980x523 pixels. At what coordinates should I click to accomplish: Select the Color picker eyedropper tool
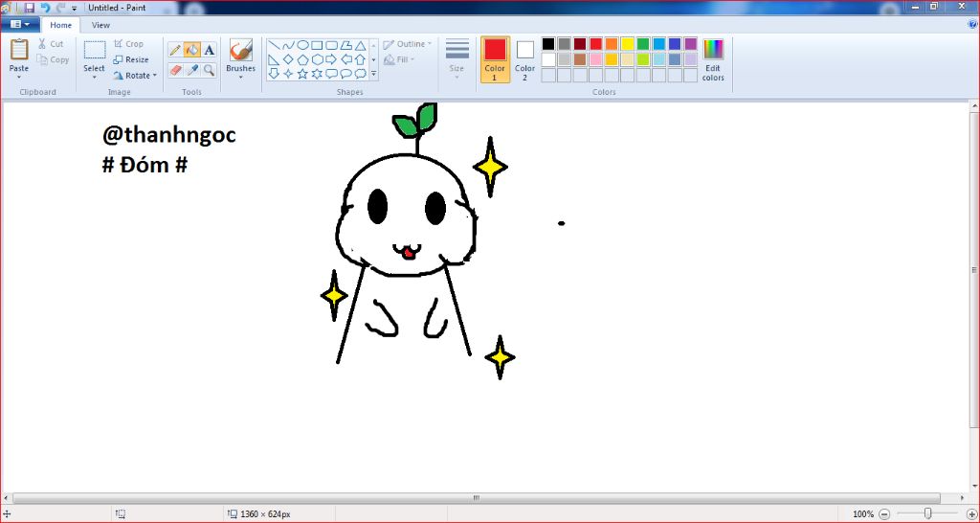[192, 69]
